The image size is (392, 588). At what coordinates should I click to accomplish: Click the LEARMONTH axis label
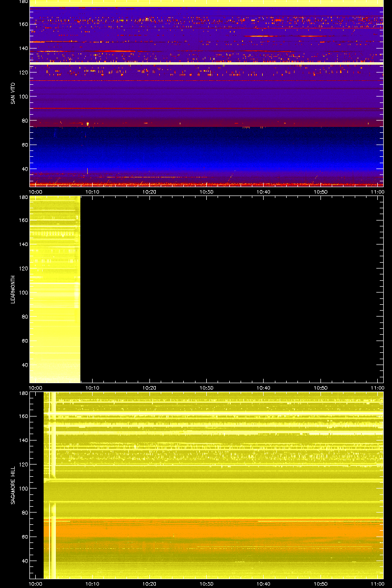click(13, 289)
